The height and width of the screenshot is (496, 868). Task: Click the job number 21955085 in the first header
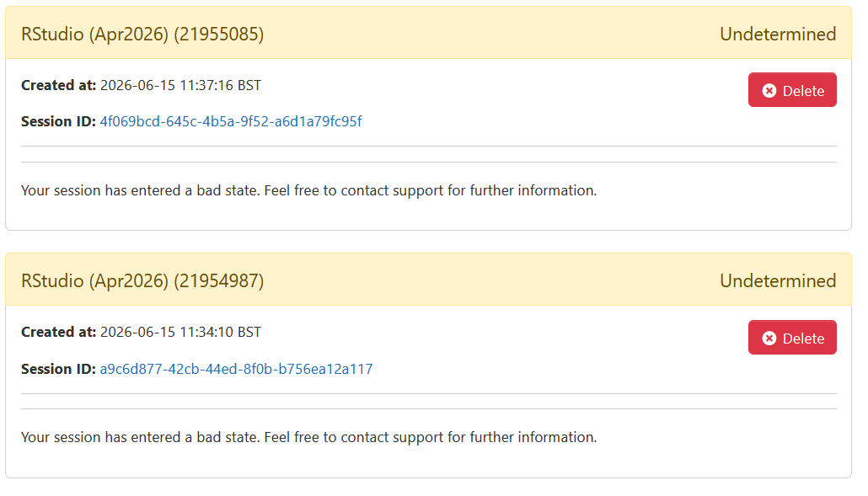click(218, 35)
